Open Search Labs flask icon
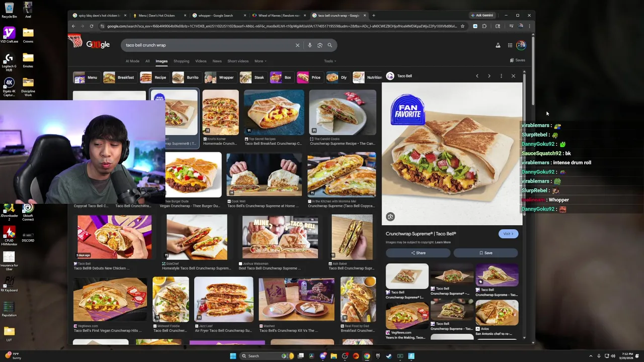644x362 pixels. 498,45
